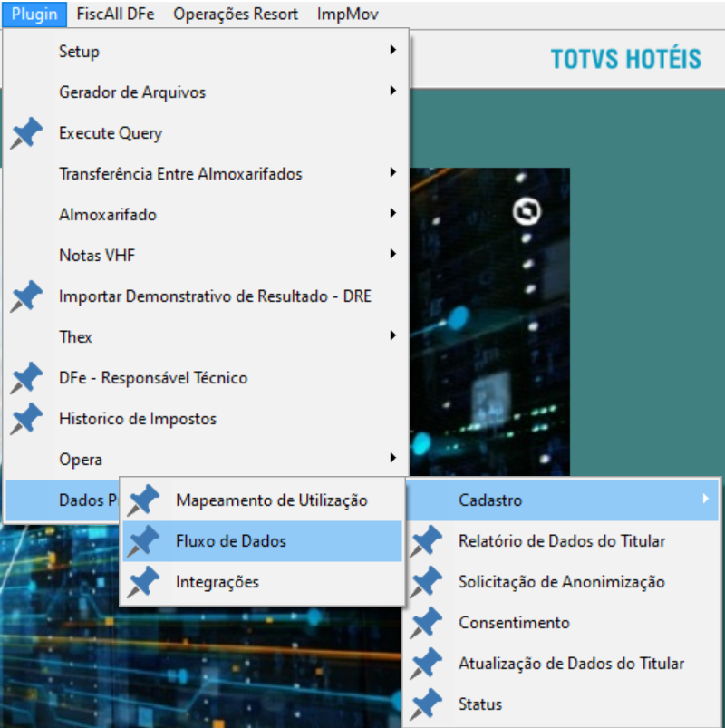Click the pin icon beside Mapeamento de Utilização

coord(143,500)
